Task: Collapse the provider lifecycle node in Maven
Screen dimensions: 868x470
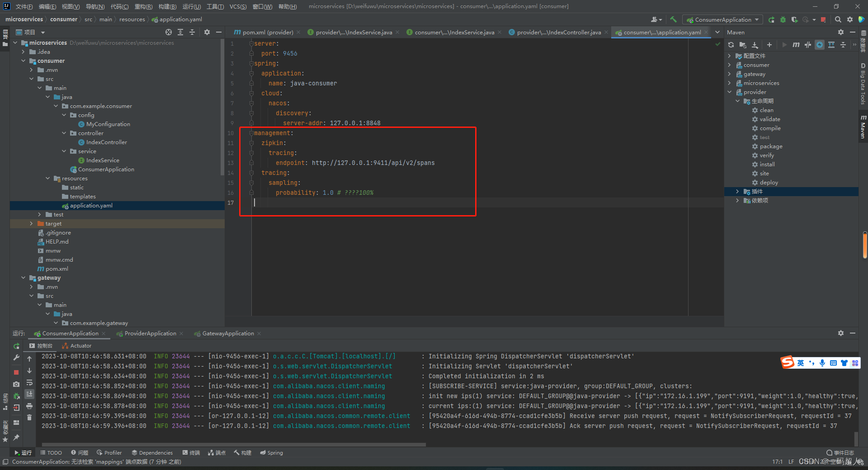Action: pos(738,101)
